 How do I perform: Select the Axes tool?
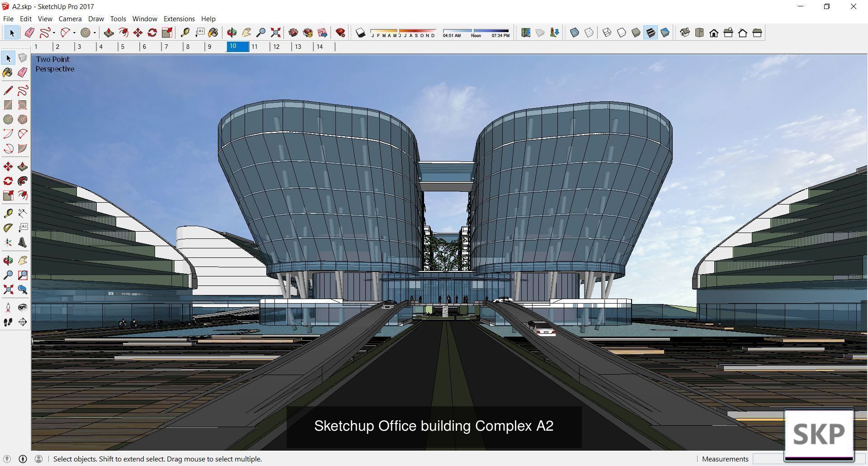point(8,243)
